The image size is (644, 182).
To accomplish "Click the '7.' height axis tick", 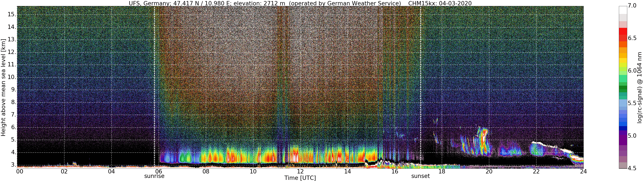I will pos(14,115).
